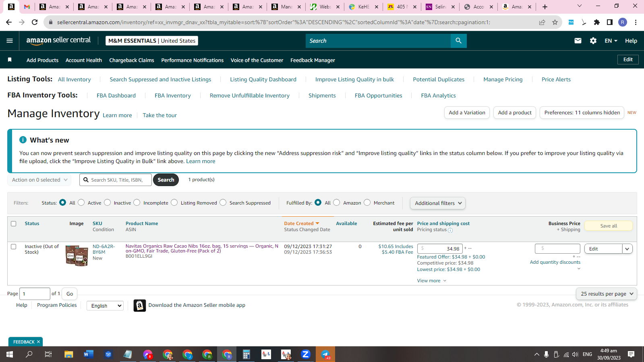Click the browser side panel icon
The width and height of the screenshot is (644, 362).
(610, 22)
